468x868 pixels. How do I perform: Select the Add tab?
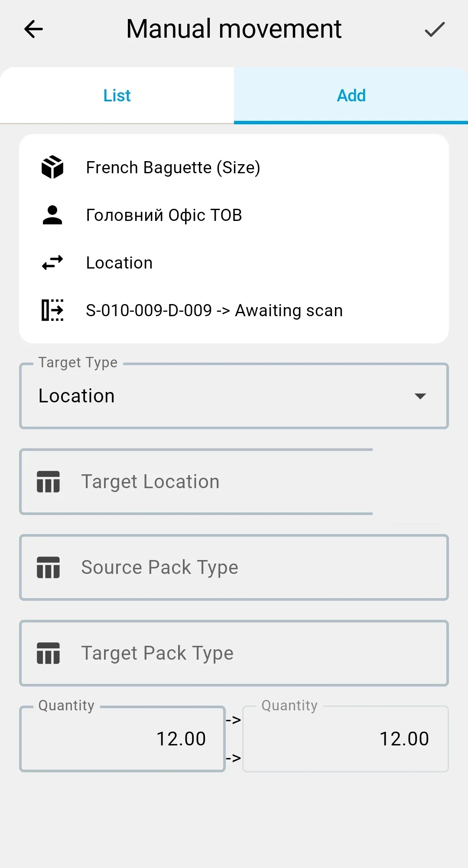click(351, 95)
